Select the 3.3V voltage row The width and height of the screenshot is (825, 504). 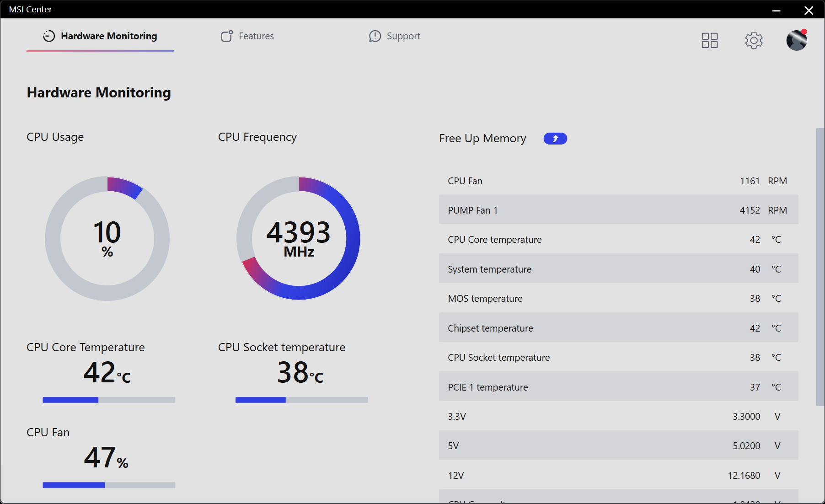pos(619,417)
